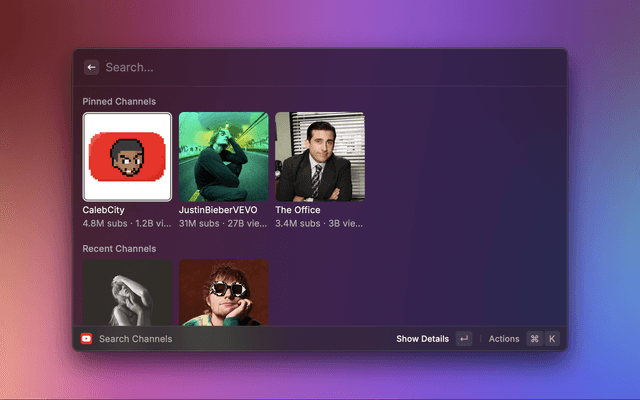640x400 pixels.
Task: Click the Enter key icon
Action: pyautogui.click(x=464, y=339)
